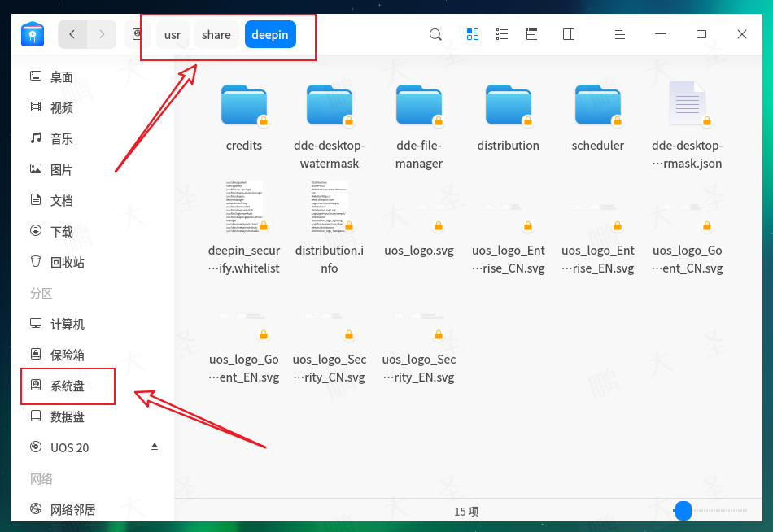Image resolution: width=773 pixels, height=532 pixels.
Task: Go forward to next folder
Action: click(x=102, y=34)
